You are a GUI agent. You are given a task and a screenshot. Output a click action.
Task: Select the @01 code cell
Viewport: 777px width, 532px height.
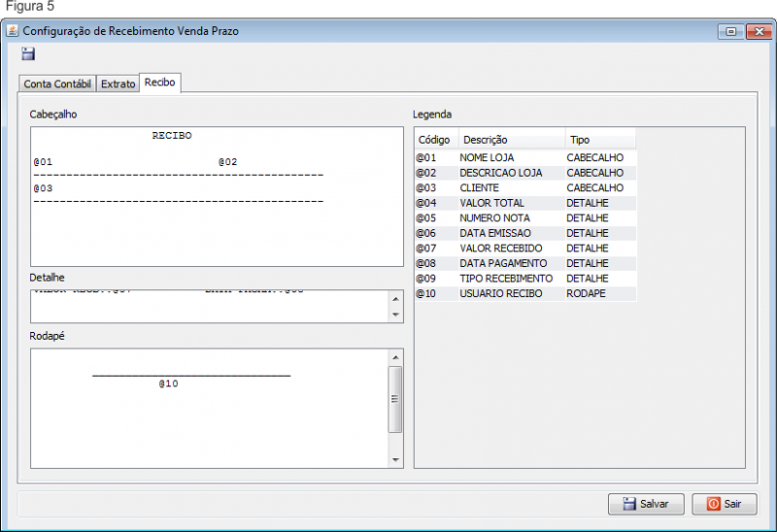click(x=436, y=157)
